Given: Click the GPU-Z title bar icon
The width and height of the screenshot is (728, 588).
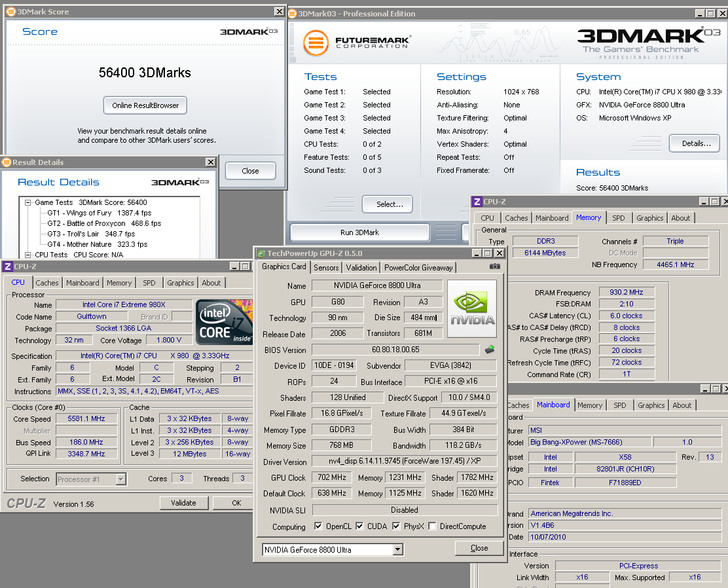Looking at the screenshot, I should click(x=261, y=253).
